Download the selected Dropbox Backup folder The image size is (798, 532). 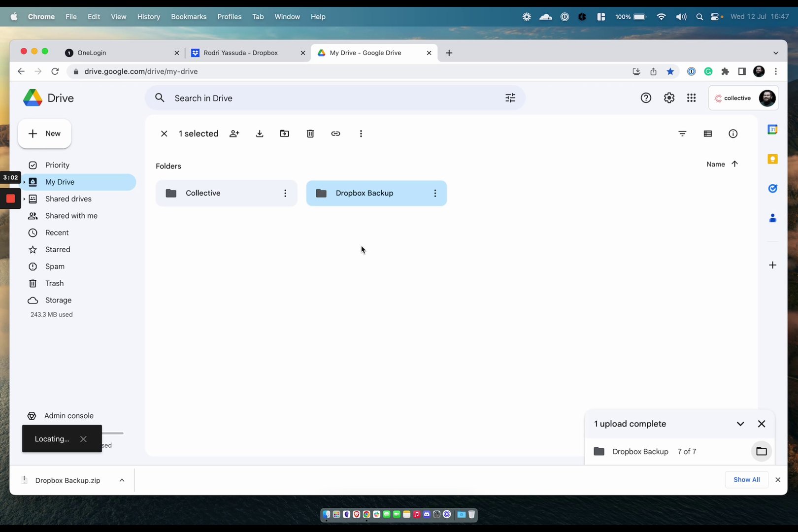[260, 133]
